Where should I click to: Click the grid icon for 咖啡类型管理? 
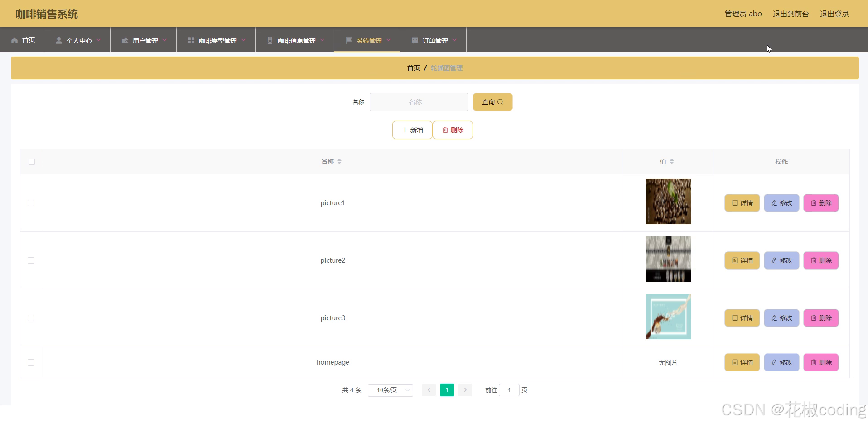191,40
